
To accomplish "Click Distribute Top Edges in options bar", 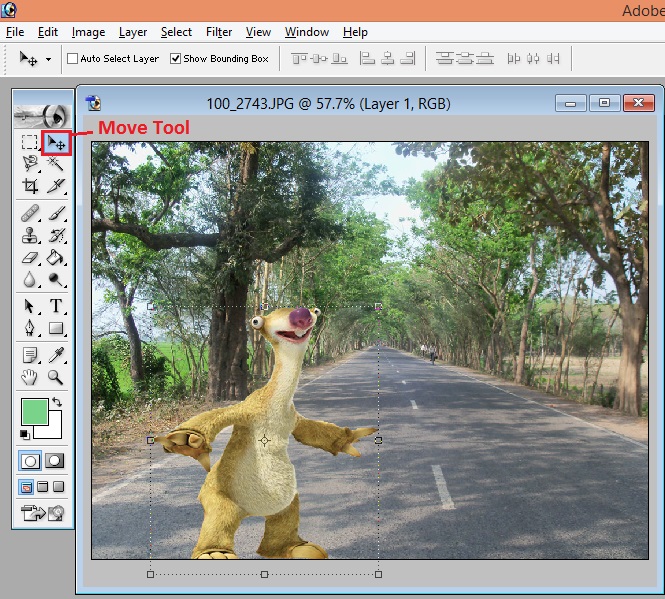I will 444,58.
